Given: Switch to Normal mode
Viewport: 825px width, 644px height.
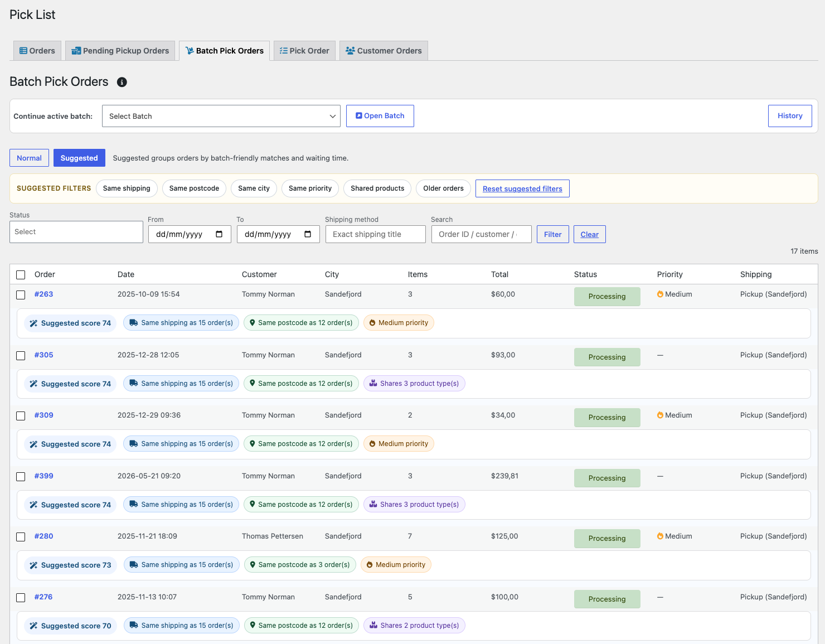Looking at the screenshot, I should [x=29, y=158].
